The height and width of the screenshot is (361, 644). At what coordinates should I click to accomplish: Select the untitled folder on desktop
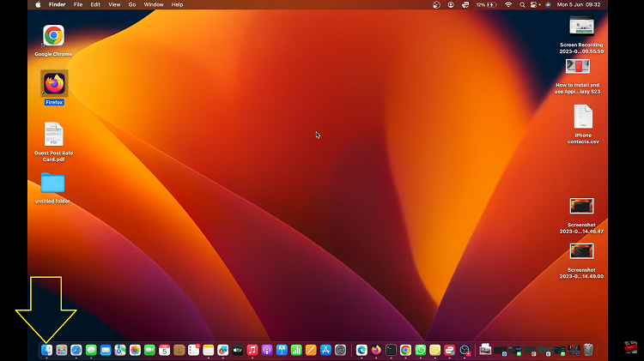pyautogui.click(x=52, y=188)
